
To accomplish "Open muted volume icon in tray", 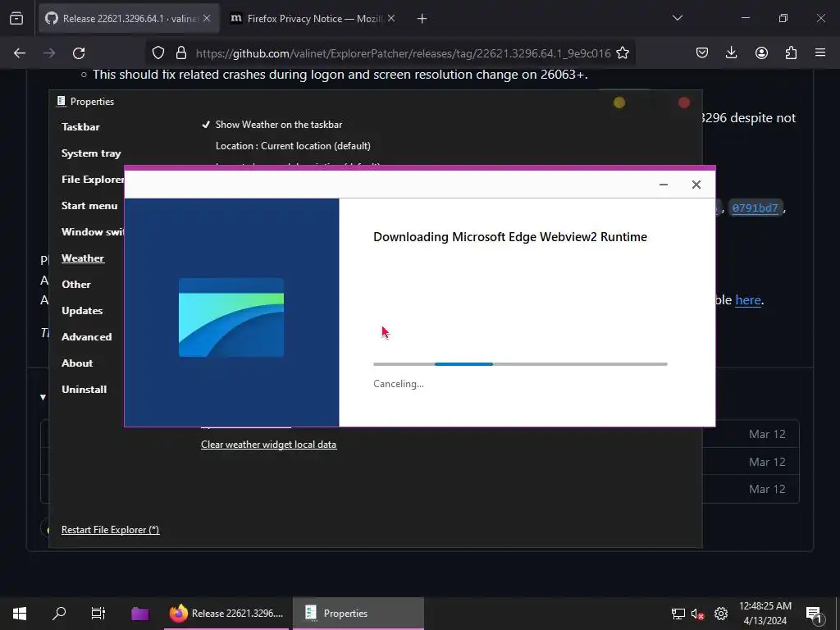I will 697,614.
